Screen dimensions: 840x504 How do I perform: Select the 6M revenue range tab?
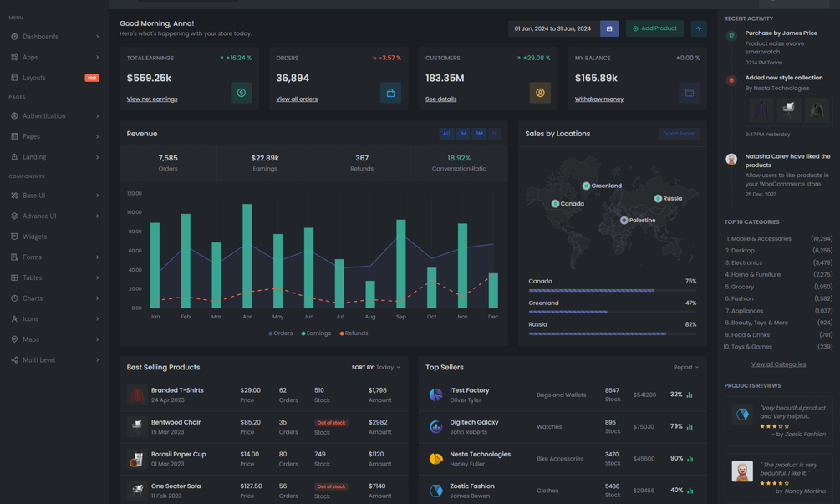pos(479,134)
